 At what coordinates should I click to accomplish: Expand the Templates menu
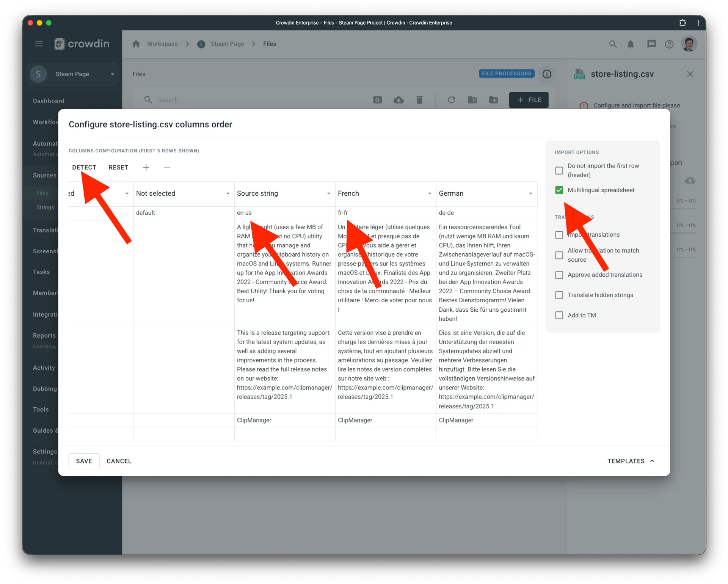[x=631, y=461]
